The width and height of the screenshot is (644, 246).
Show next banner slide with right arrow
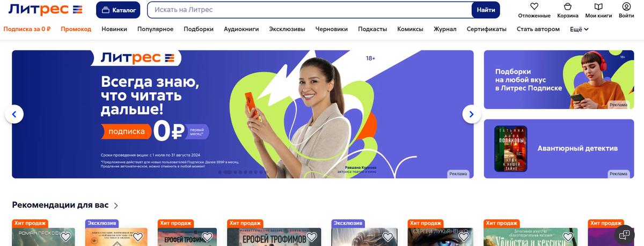(472, 114)
